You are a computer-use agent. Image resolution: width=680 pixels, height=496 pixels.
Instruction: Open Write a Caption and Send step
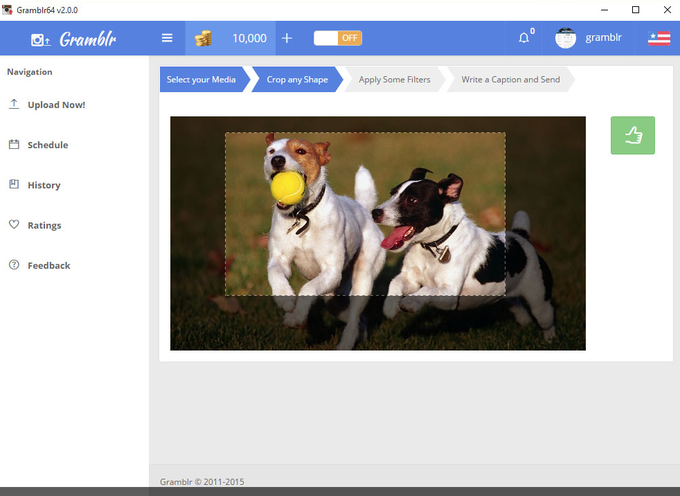tap(511, 79)
